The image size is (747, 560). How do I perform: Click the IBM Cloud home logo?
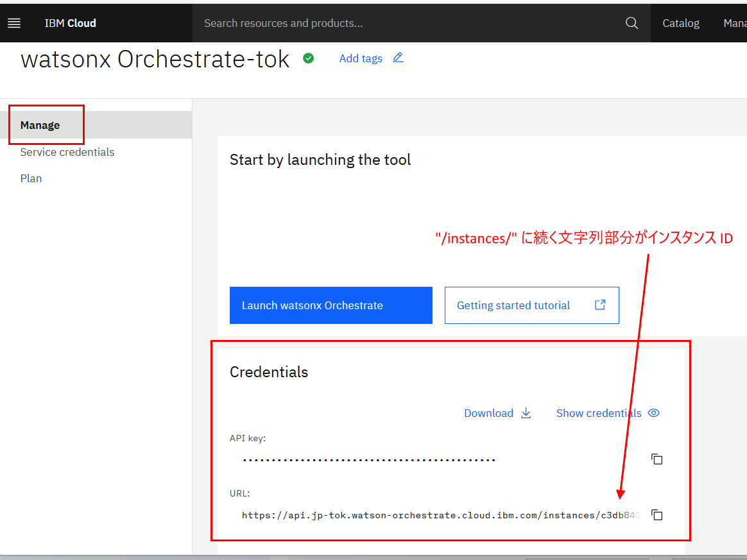(x=70, y=23)
